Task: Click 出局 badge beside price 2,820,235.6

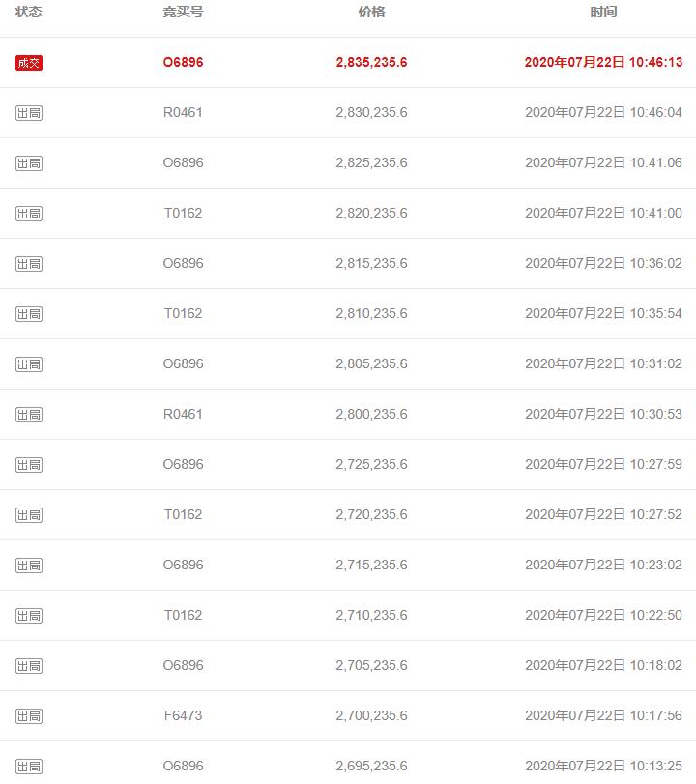Action: pos(29,214)
